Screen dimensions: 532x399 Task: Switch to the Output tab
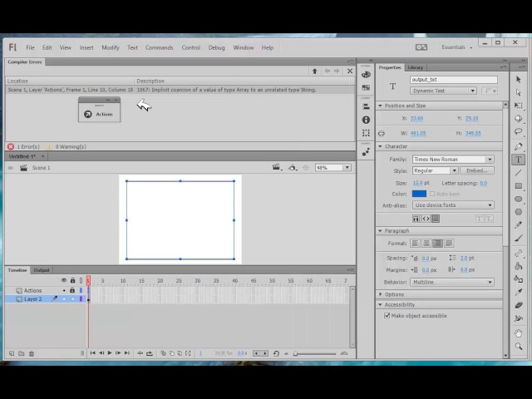[x=42, y=270]
